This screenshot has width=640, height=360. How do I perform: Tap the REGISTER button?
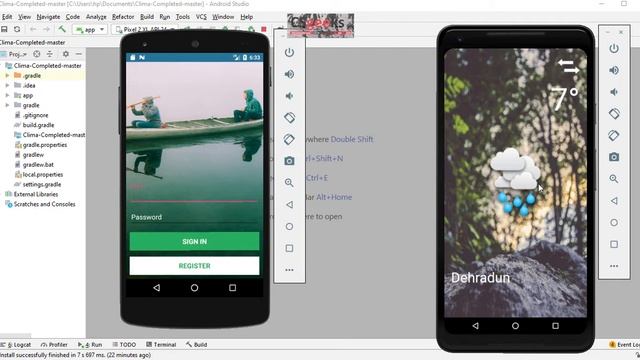pos(194,266)
